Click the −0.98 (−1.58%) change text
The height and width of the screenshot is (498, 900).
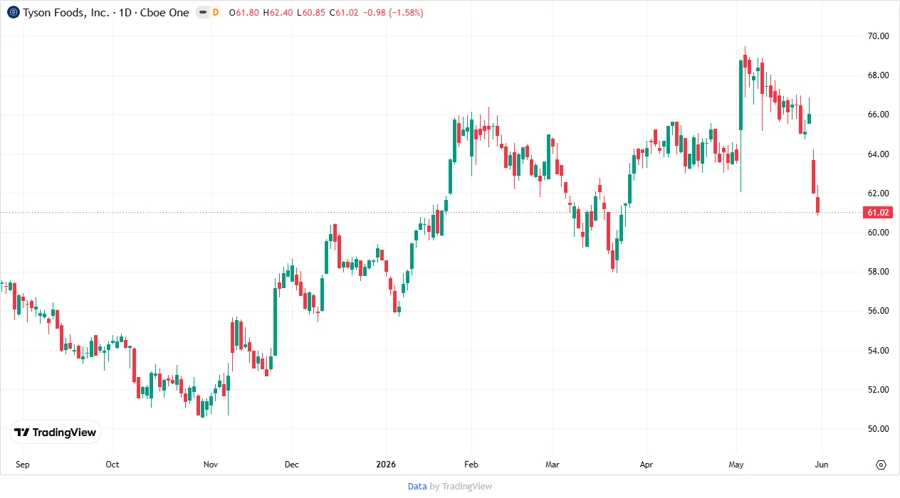tap(393, 12)
